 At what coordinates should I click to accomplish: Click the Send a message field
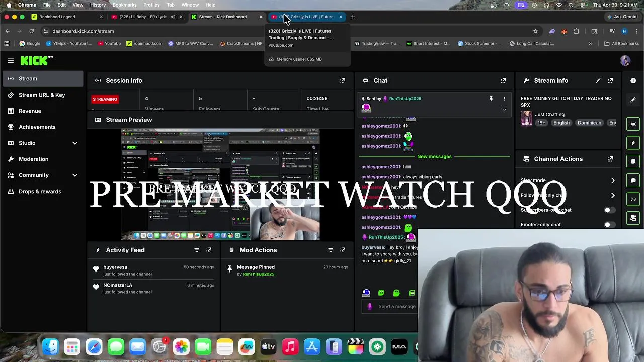click(397, 306)
